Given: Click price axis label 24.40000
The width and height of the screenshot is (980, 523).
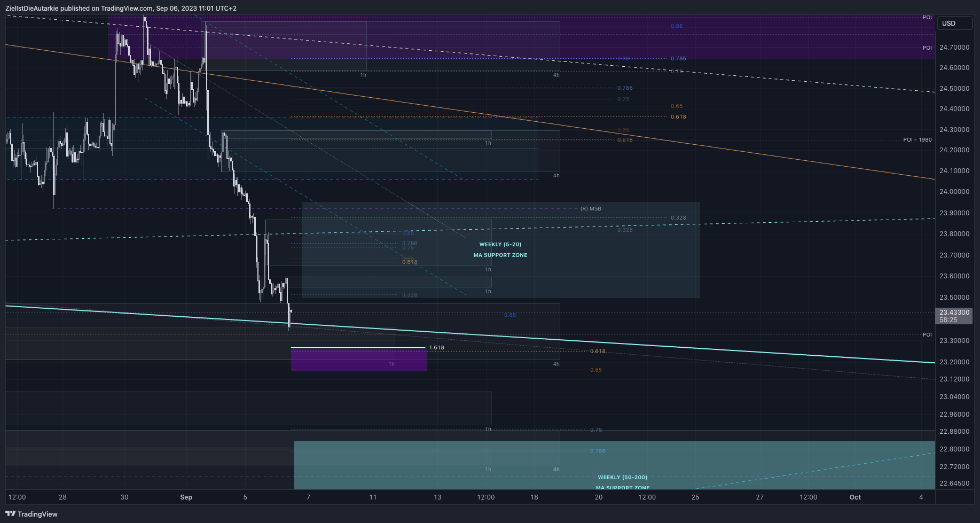Looking at the screenshot, I should pyautogui.click(x=954, y=109).
